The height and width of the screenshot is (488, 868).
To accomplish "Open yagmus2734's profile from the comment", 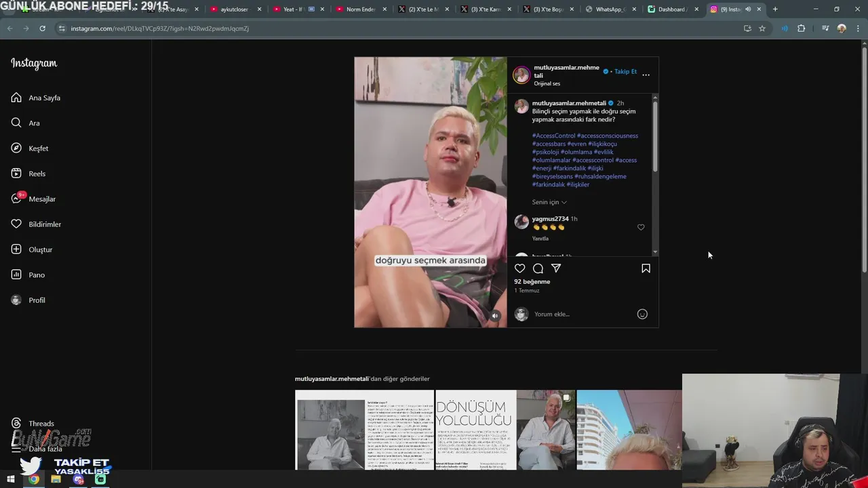I will tap(550, 219).
